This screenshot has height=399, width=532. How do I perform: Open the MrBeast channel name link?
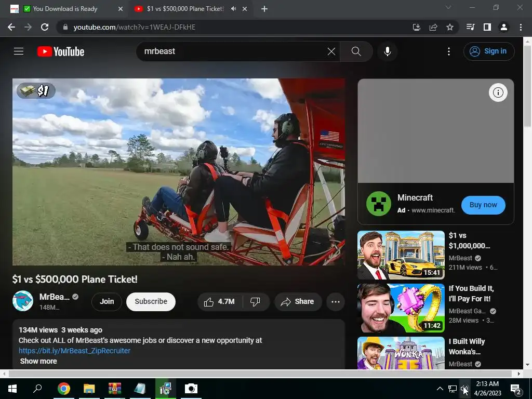pyautogui.click(x=54, y=297)
